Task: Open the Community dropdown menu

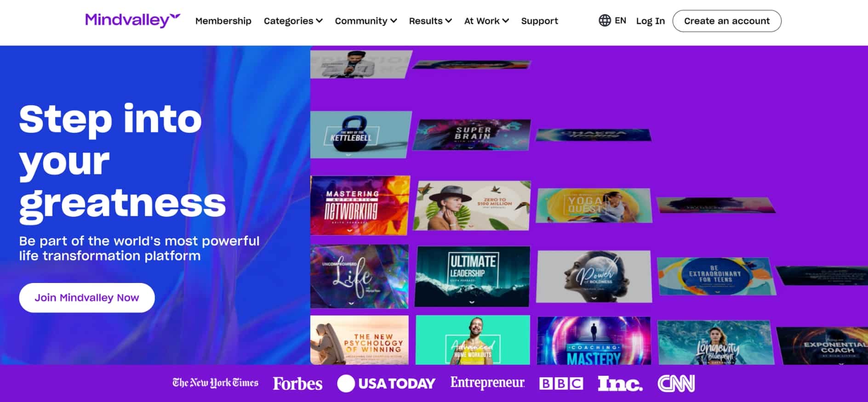Action: (365, 21)
